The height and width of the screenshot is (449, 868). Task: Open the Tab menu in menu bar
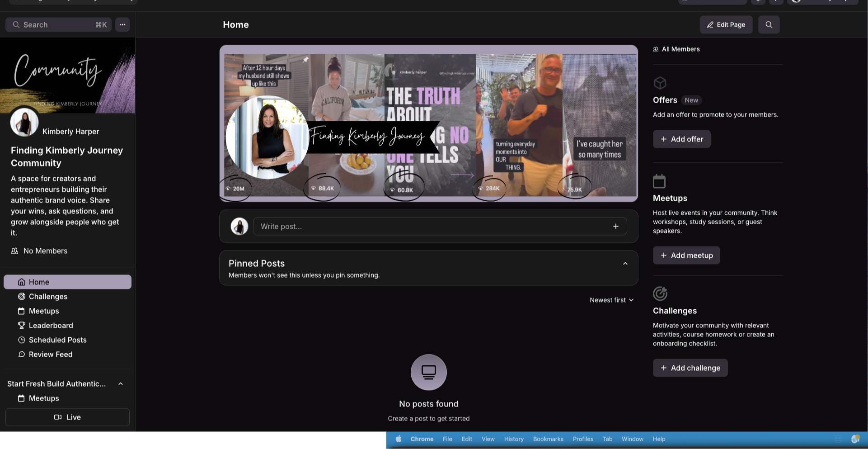coord(607,439)
